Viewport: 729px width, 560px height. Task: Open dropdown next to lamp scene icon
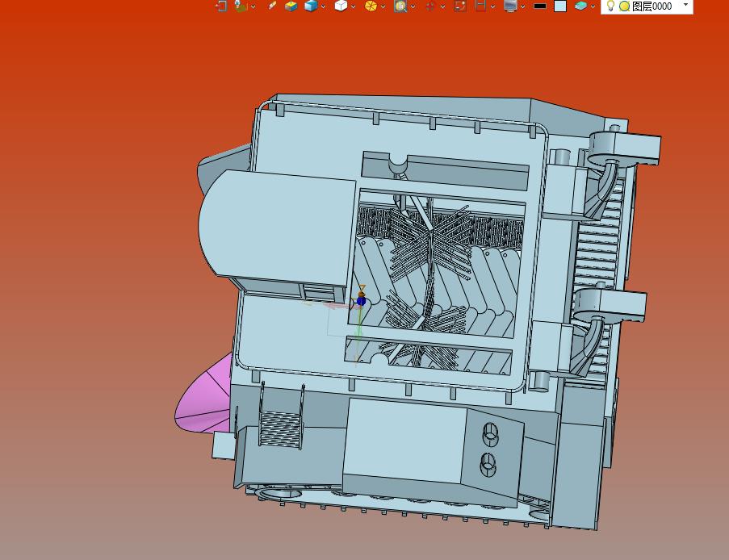(x=253, y=6)
